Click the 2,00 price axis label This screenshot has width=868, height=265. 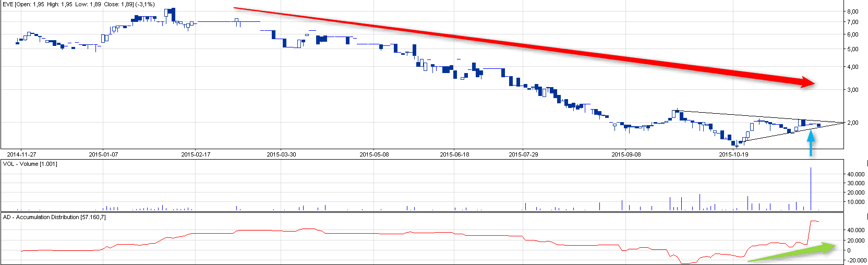coord(853,123)
